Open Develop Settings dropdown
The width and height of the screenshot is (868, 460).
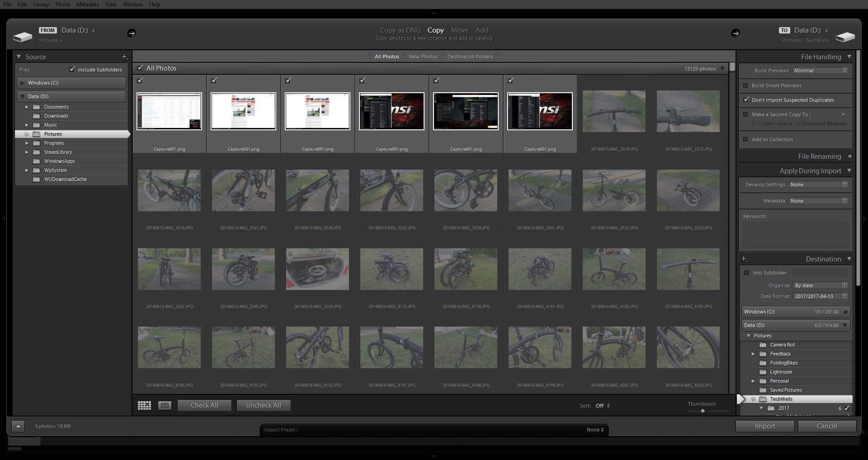(x=818, y=185)
